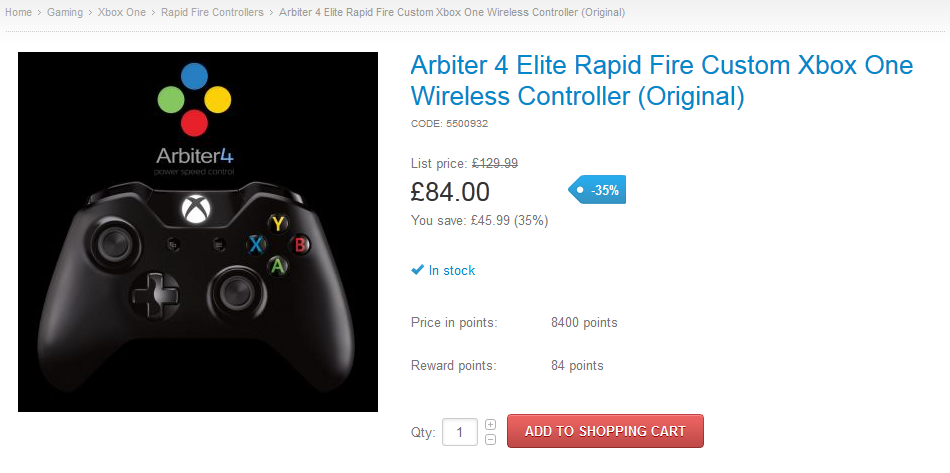Viewport: 950px width, 473px height.
Task: Open the Gaming breadcrumb category
Action: click(66, 12)
